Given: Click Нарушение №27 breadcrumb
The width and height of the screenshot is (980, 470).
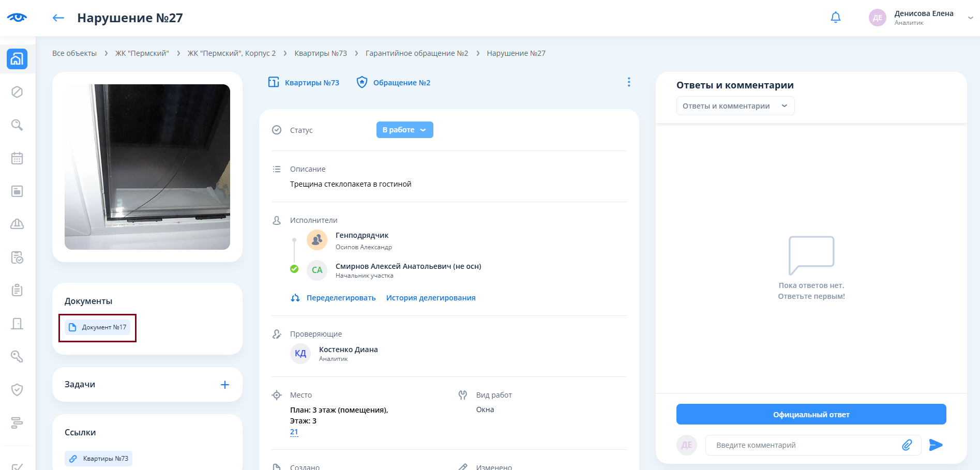Looking at the screenshot, I should click(516, 53).
